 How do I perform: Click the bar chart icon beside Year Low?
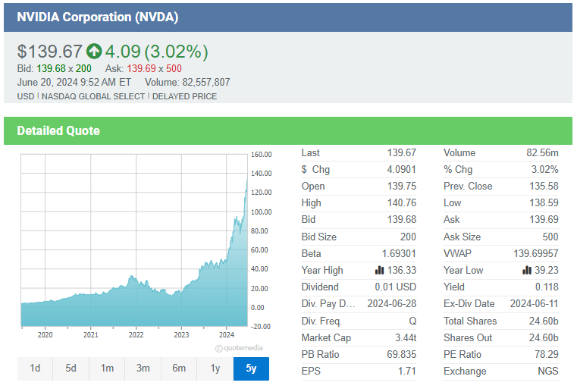[527, 271]
